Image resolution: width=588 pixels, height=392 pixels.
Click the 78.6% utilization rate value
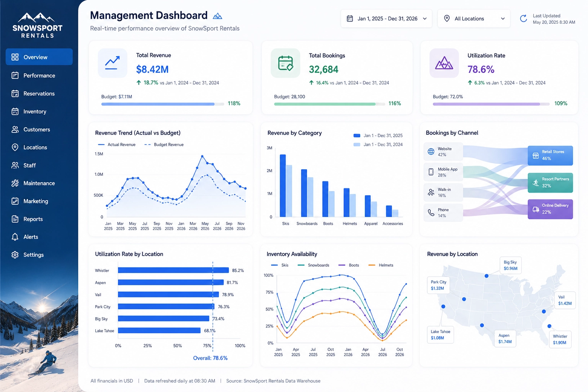point(481,69)
